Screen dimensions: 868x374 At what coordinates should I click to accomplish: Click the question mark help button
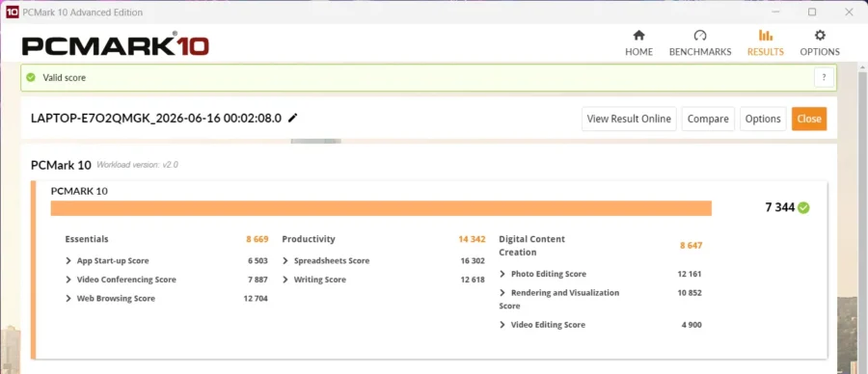click(x=824, y=77)
